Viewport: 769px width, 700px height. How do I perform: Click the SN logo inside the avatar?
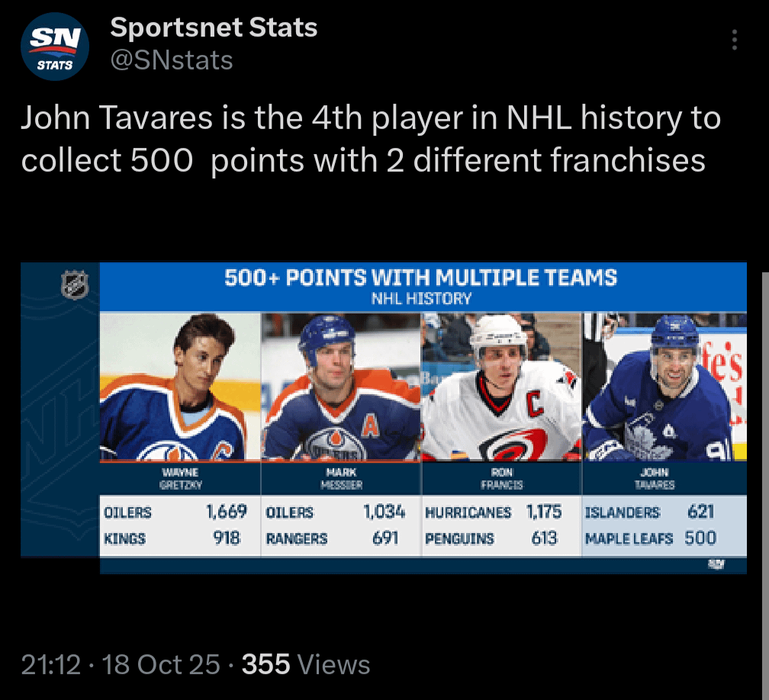click(54, 37)
